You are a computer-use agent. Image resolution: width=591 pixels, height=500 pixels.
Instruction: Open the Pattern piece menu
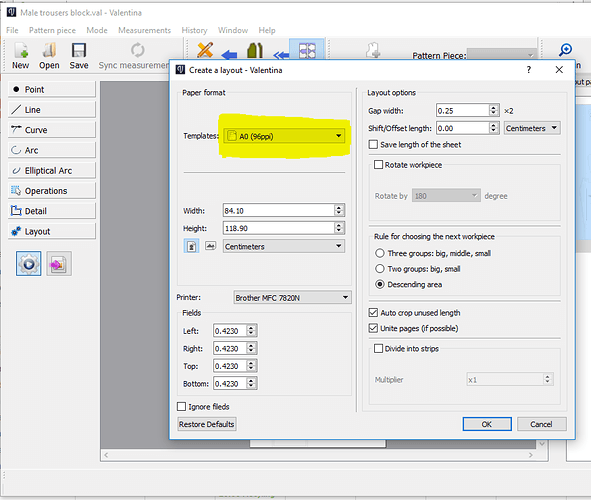[x=52, y=30]
